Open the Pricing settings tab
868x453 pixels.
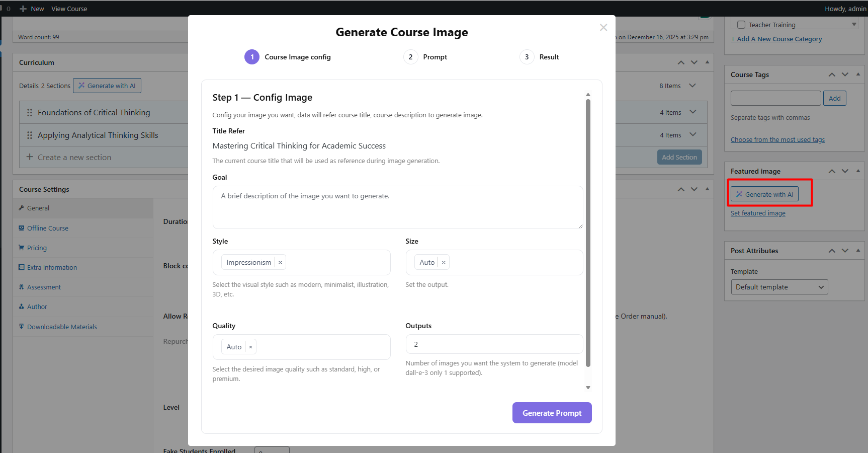pyautogui.click(x=37, y=248)
